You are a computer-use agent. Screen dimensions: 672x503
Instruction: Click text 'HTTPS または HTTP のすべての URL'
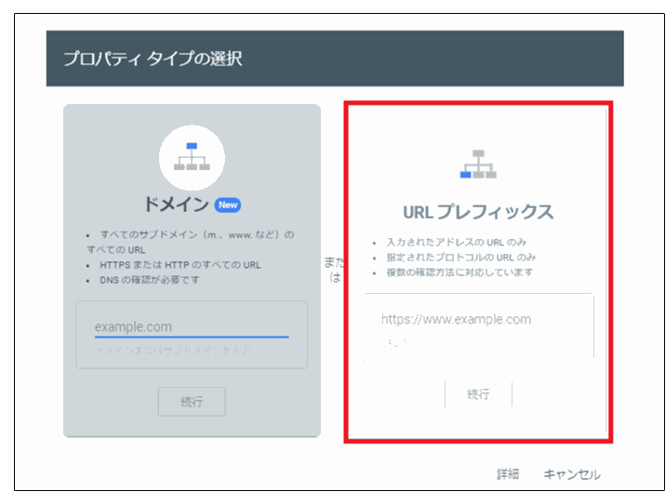coord(180,265)
